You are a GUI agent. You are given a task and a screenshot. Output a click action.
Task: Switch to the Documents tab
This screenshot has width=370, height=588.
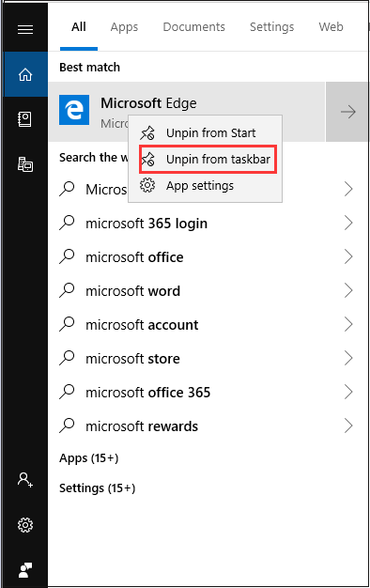tap(193, 27)
